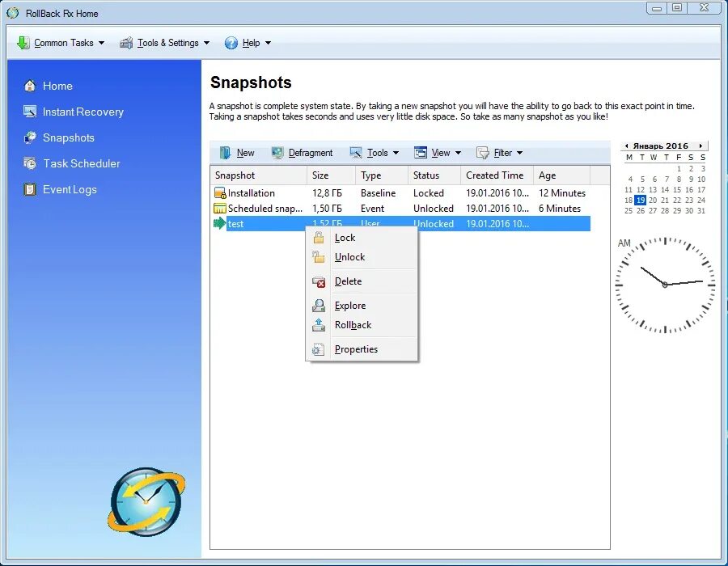Viewport: 728px width, 566px height.
Task: Click the Delete icon with red X
Action: pos(319,281)
